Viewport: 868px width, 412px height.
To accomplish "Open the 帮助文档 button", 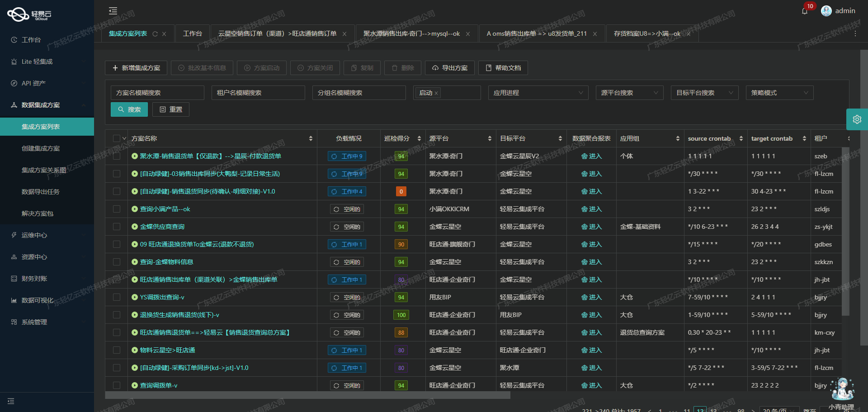I will [x=503, y=68].
